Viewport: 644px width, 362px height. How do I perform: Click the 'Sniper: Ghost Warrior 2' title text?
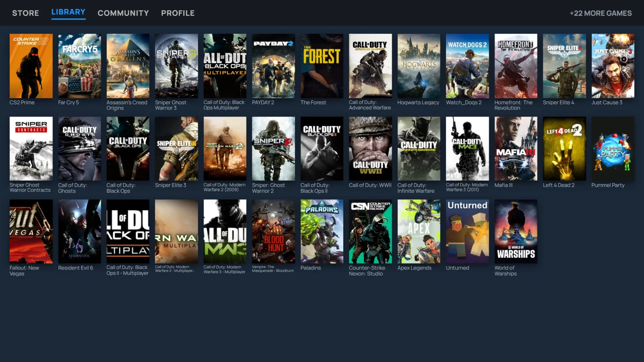tap(268, 188)
